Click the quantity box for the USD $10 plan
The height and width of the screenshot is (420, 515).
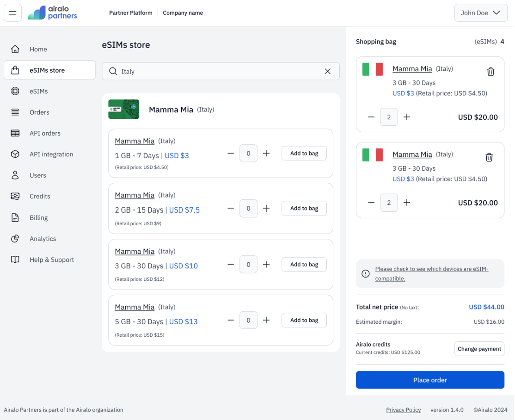pos(248,264)
